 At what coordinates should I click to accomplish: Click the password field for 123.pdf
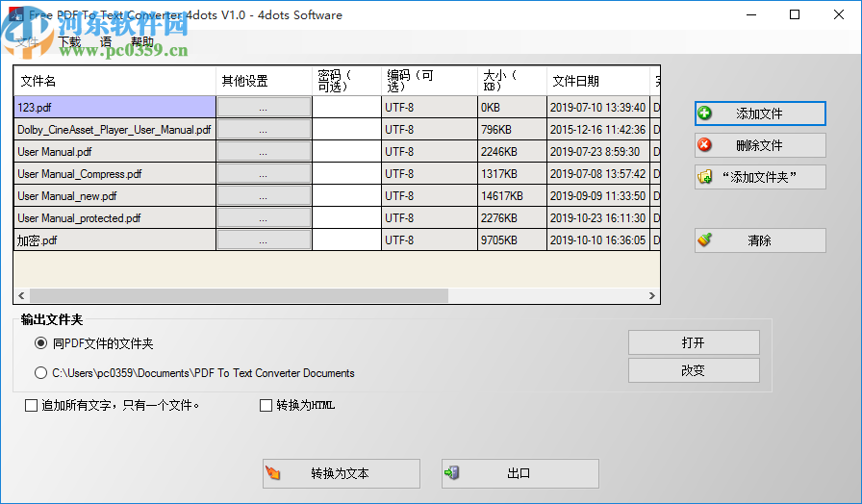(347, 107)
